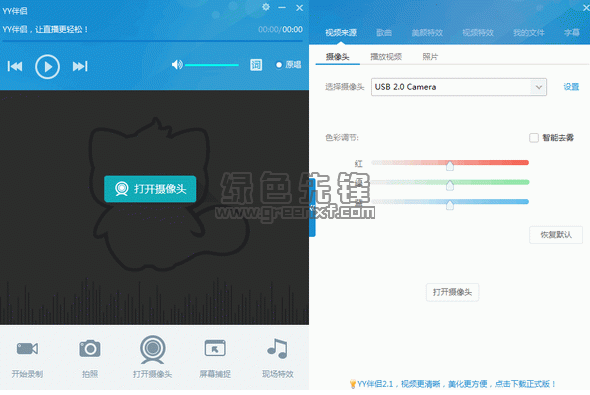Toggle the lyrics 词 icon
This screenshot has width=590, height=395.
click(x=256, y=65)
